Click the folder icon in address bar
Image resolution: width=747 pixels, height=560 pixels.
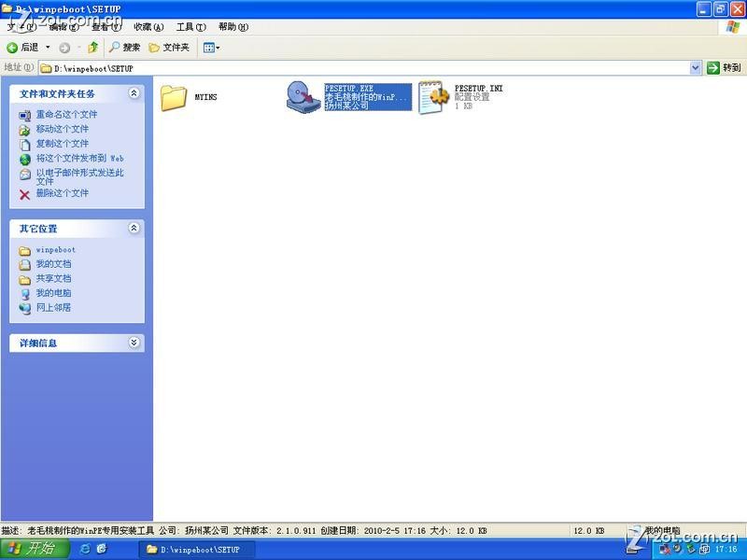pos(46,68)
